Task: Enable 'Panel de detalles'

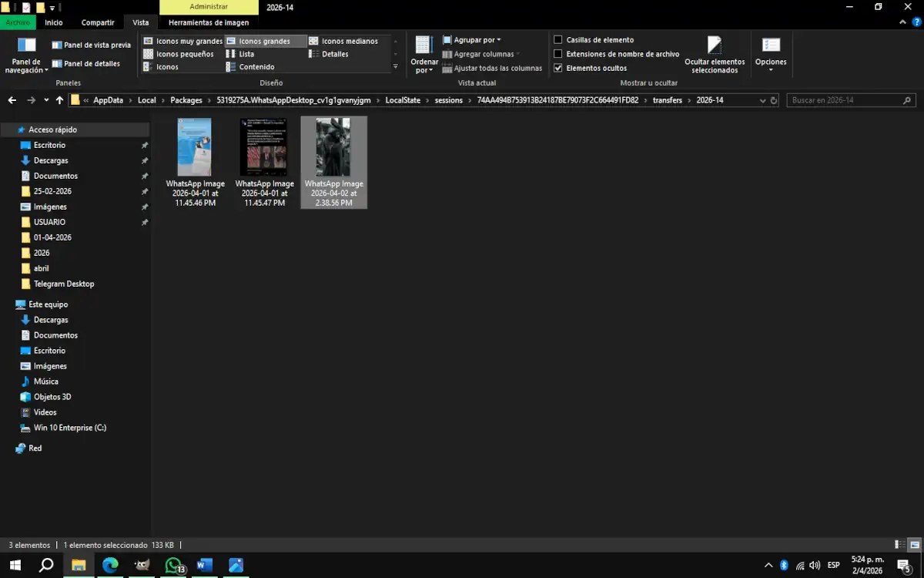Action: (89, 64)
